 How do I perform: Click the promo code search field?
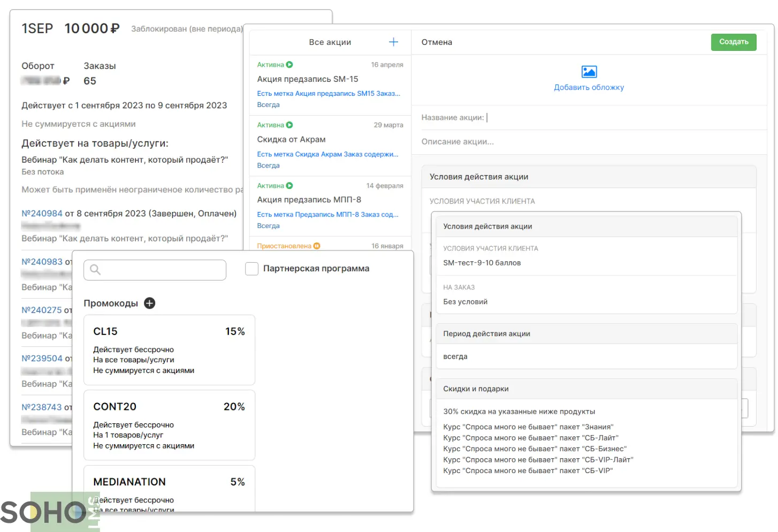click(155, 270)
